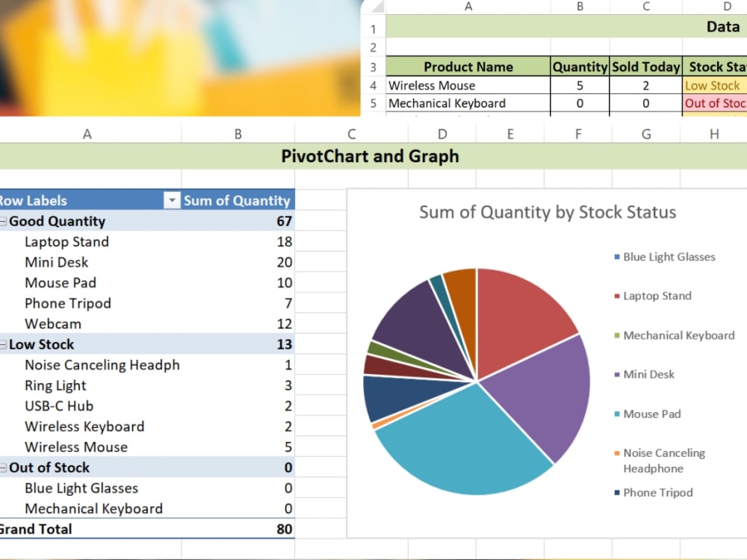Select the Sum of Quantity header cell
This screenshot has width=747, height=560.
click(238, 200)
